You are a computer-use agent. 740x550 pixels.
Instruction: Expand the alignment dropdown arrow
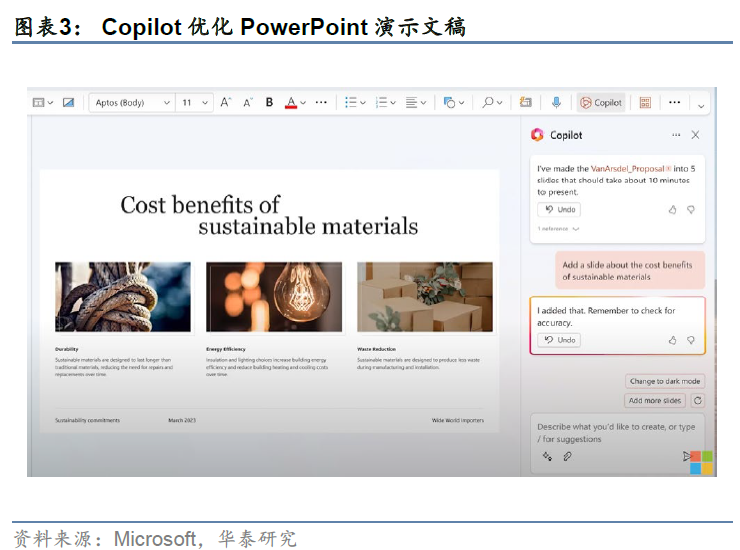pyautogui.click(x=423, y=102)
